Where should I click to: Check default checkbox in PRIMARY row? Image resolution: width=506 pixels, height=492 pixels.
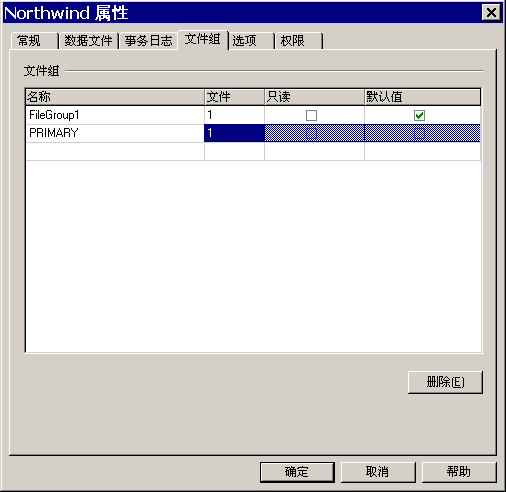pos(419,133)
